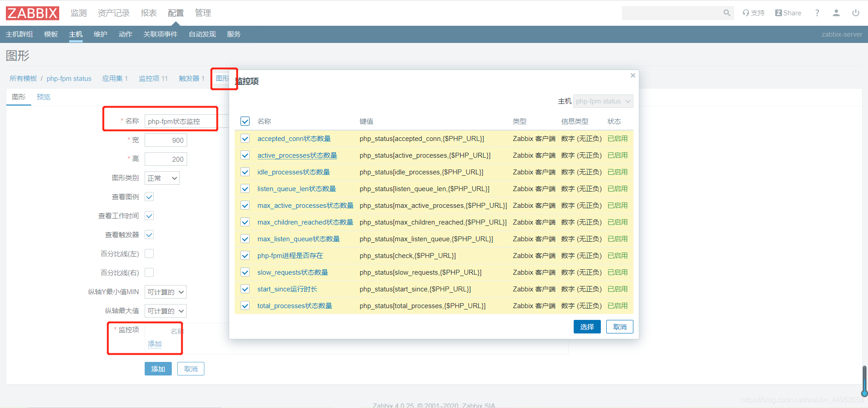Enable the 百分比线(左) checkbox

point(149,254)
